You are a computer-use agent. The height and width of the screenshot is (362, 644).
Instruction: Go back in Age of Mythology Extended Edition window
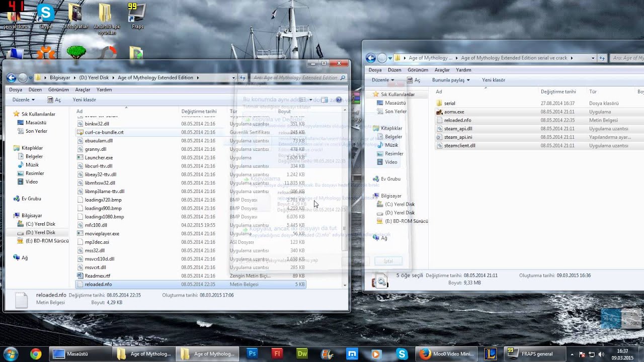coord(12,77)
